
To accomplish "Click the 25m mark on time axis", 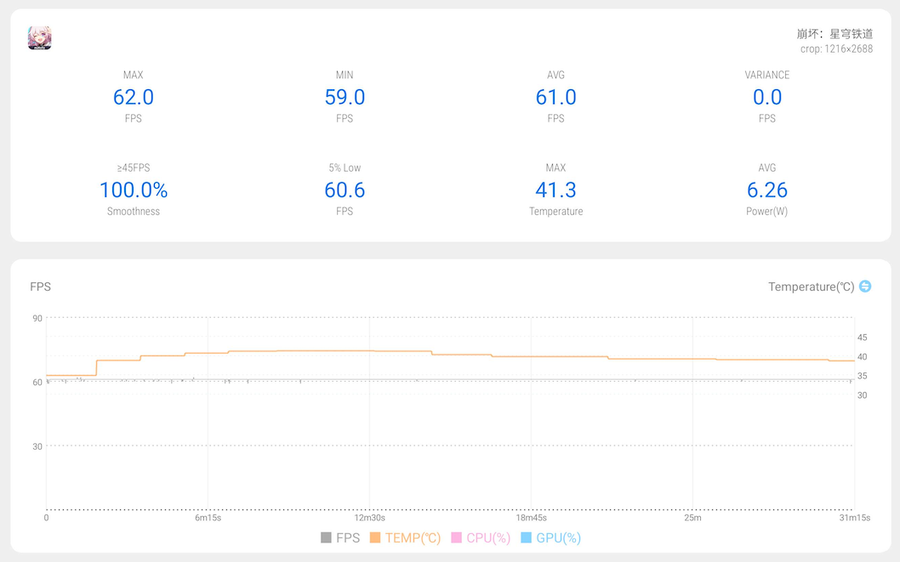I will click(x=693, y=518).
